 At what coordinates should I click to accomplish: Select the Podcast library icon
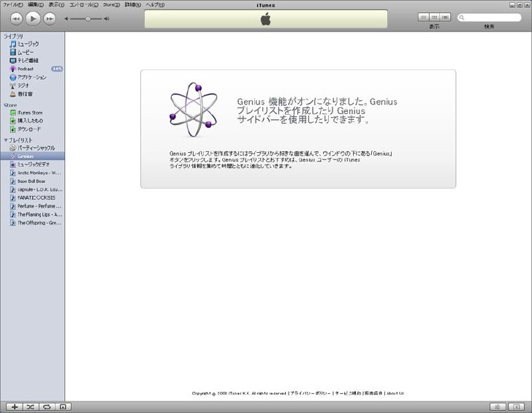pyautogui.click(x=13, y=69)
